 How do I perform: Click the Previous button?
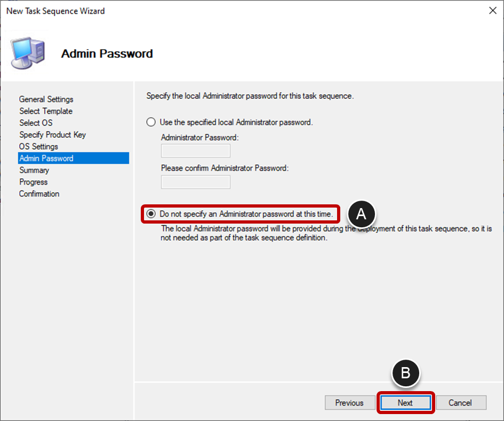(x=349, y=403)
